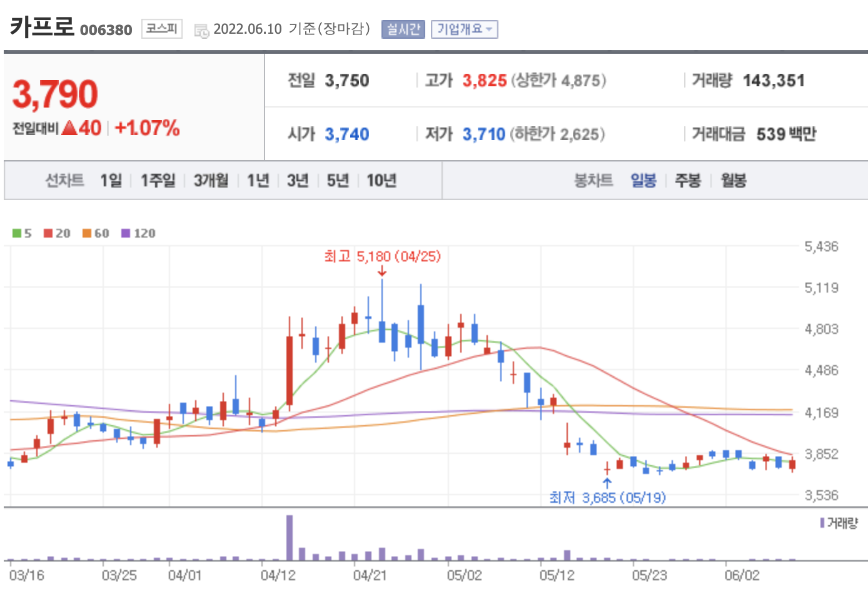The width and height of the screenshot is (868, 604).
Task: Click purple 120-day moving average legend swatch
Action: 126,233
